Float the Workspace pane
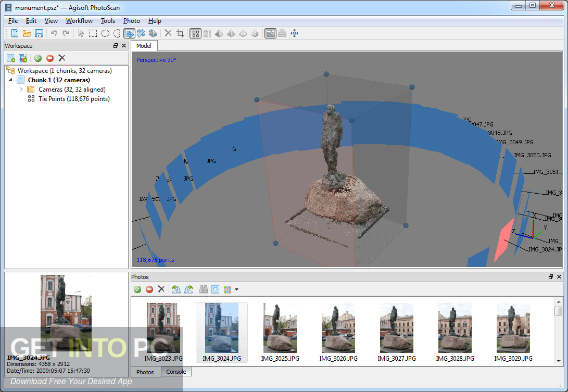Screen dimensions: 568x392 tap(116, 46)
